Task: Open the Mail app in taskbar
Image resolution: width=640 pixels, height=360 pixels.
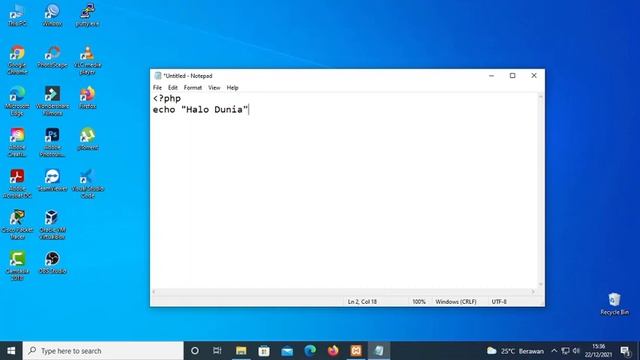Action: click(x=287, y=351)
